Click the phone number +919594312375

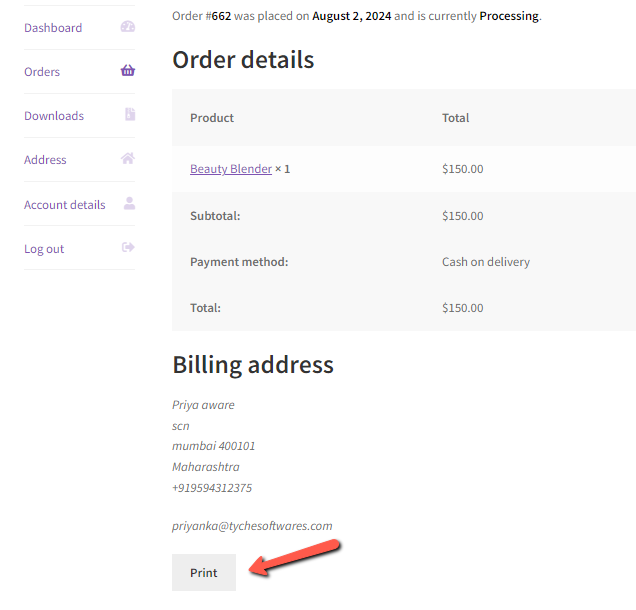[212, 488]
